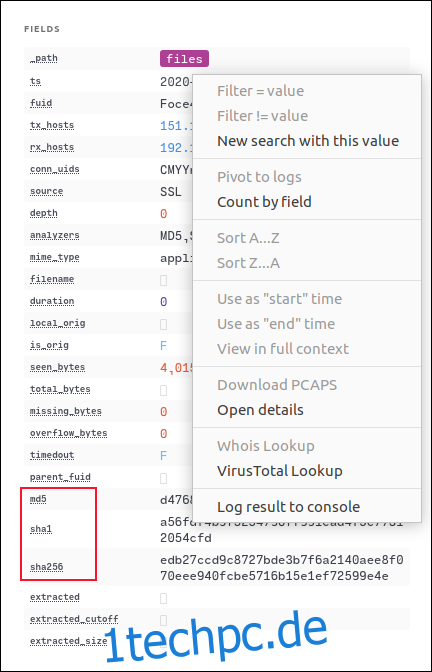432x672 pixels.
Task: Choose "Count by field" menu entry
Action: (264, 202)
